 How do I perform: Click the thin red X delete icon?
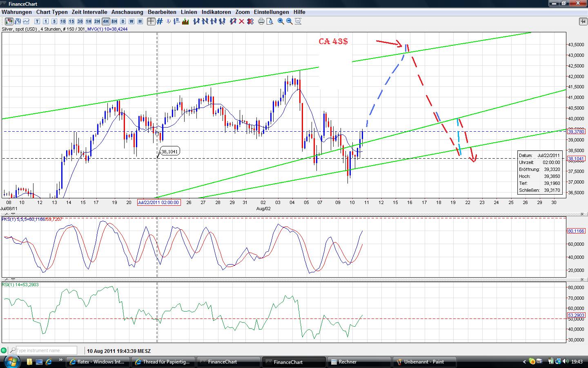coord(241,21)
